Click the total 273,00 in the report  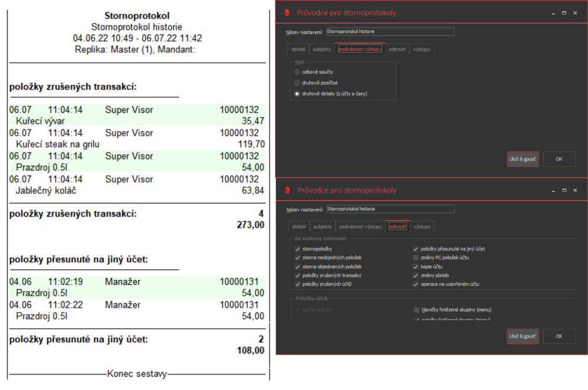pos(250,225)
